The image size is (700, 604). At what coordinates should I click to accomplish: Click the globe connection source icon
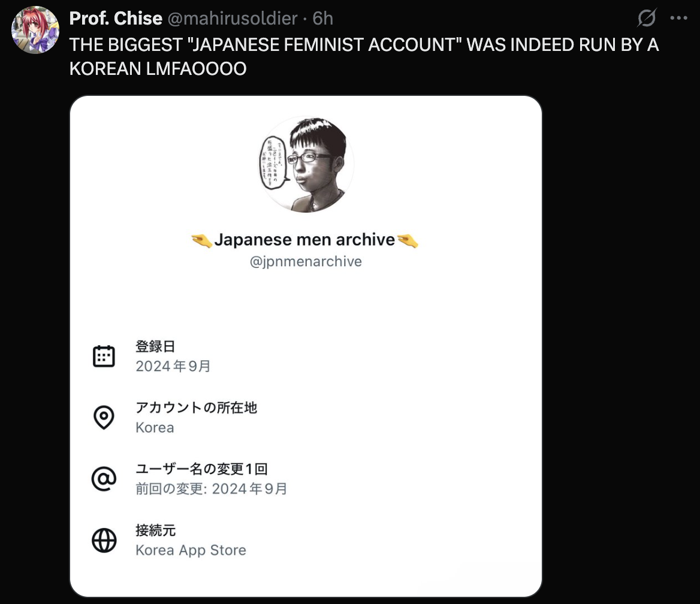(x=104, y=540)
